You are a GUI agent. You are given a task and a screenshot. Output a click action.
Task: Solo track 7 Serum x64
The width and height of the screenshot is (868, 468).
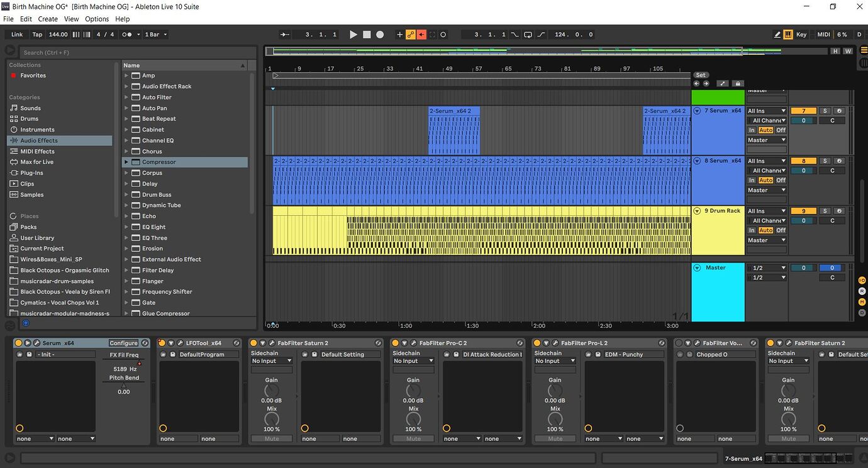(x=825, y=111)
